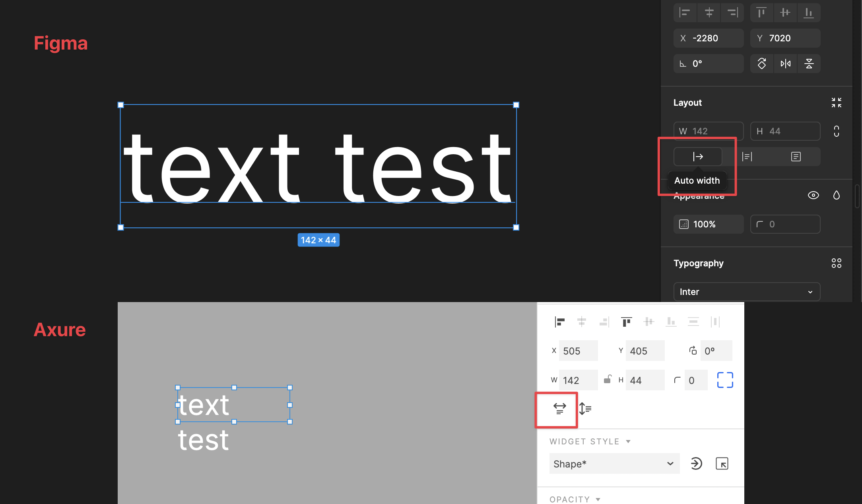Image resolution: width=862 pixels, height=504 pixels.
Task: Click the Axure X position field 505
Action: (x=578, y=351)
